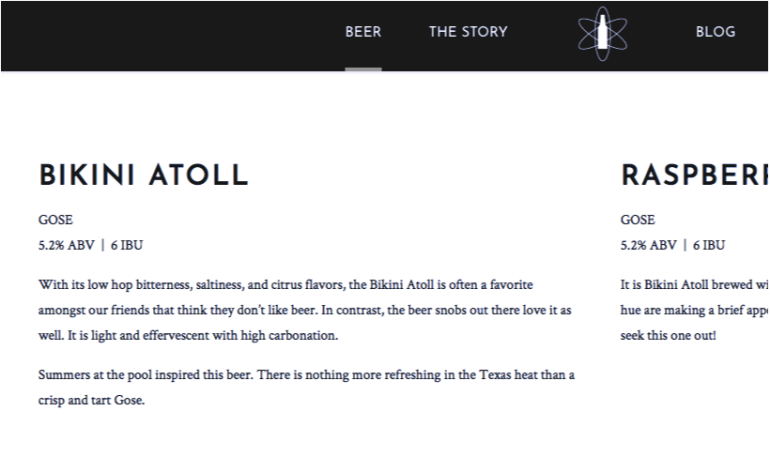Click the paragraph starting 'With its low hop bitterness'
The height and width of the screenshot is (457, 770).
tap(305, 310)
